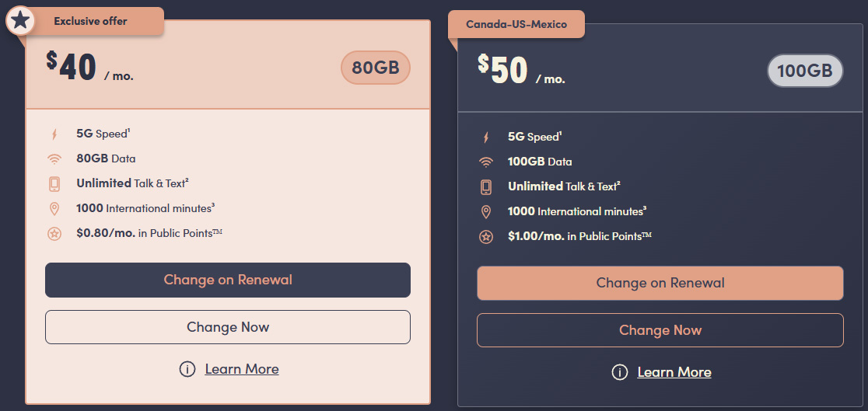868x411 pixels.
Task: Open Learn More link under the $50 plan
Action: 674,372
